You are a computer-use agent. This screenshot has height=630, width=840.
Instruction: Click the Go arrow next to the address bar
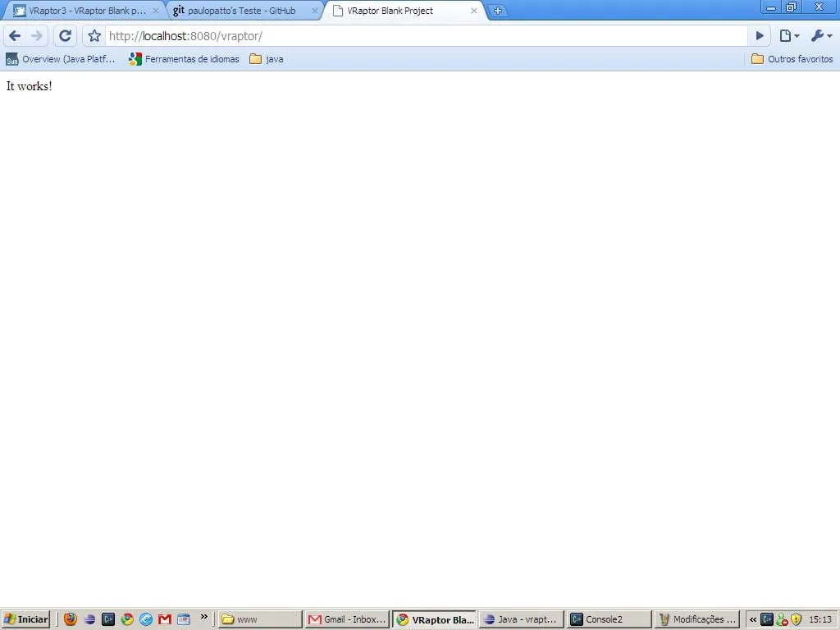pos(760,36)
